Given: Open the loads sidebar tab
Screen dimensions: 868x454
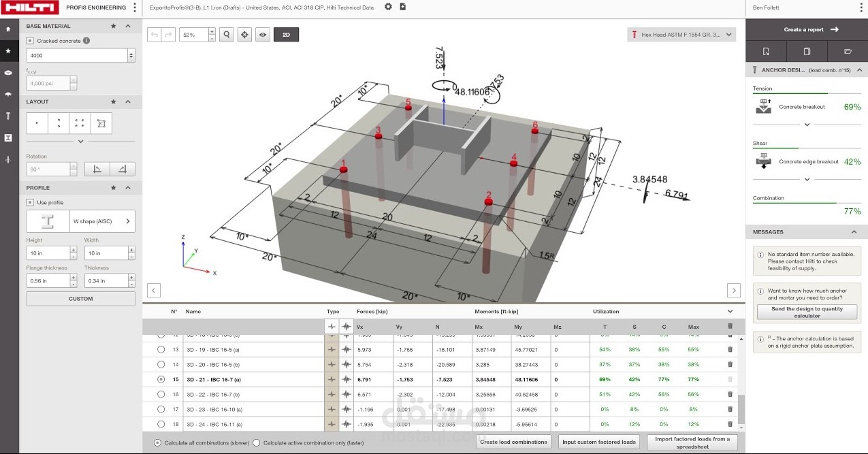Looking at the screenshot, I should tap(8, 159).
